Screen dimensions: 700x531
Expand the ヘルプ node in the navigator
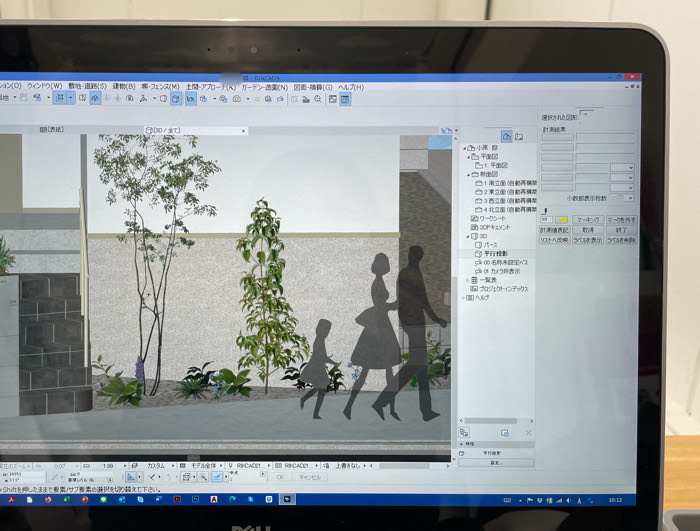463,298
